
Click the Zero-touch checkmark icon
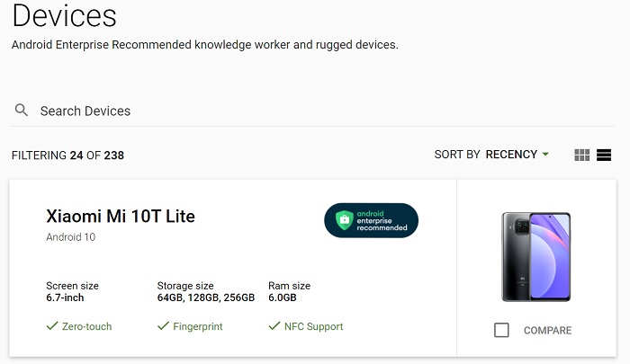coord(52,326)
